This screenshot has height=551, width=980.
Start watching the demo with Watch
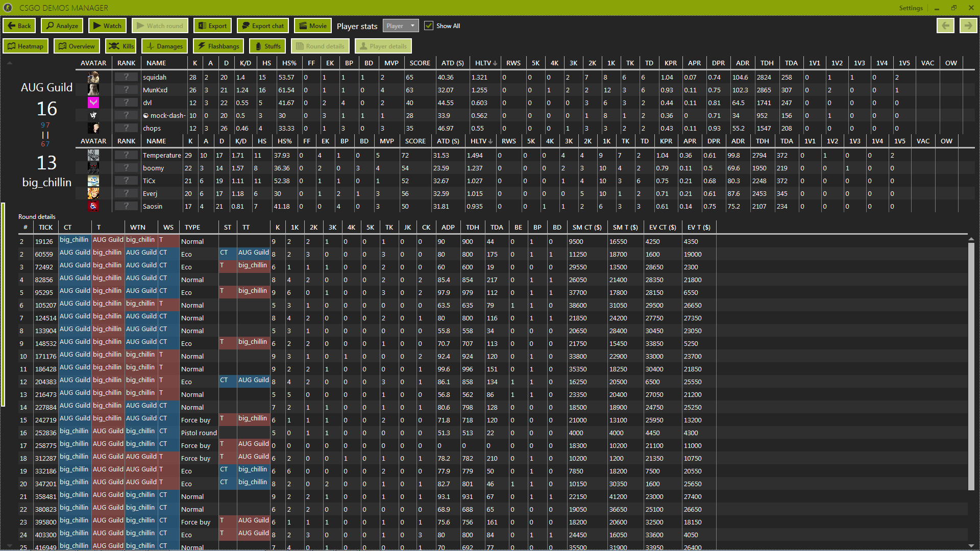tap(107, 26)
